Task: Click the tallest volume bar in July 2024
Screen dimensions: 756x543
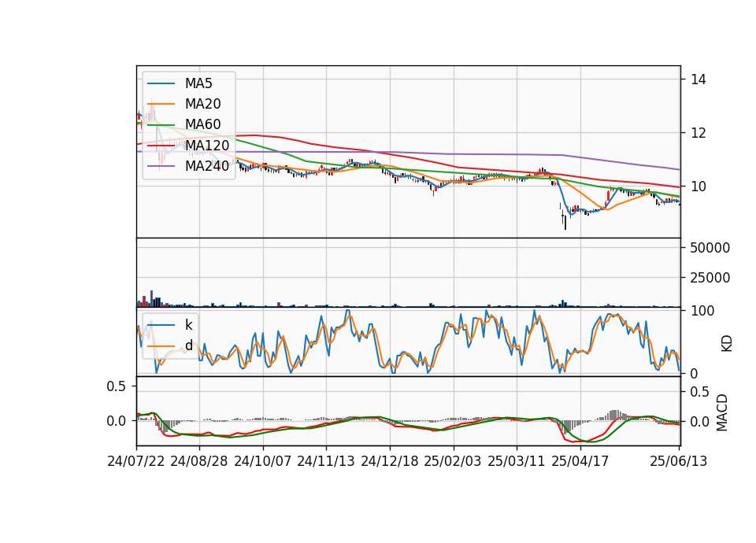Action: (151, 299)
